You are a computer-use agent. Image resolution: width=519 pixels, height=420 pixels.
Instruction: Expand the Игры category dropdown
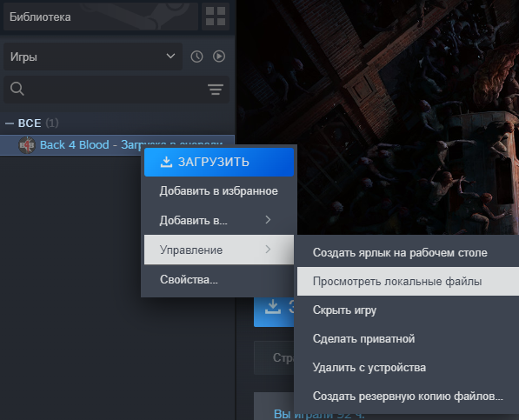[x=93, y=57]
